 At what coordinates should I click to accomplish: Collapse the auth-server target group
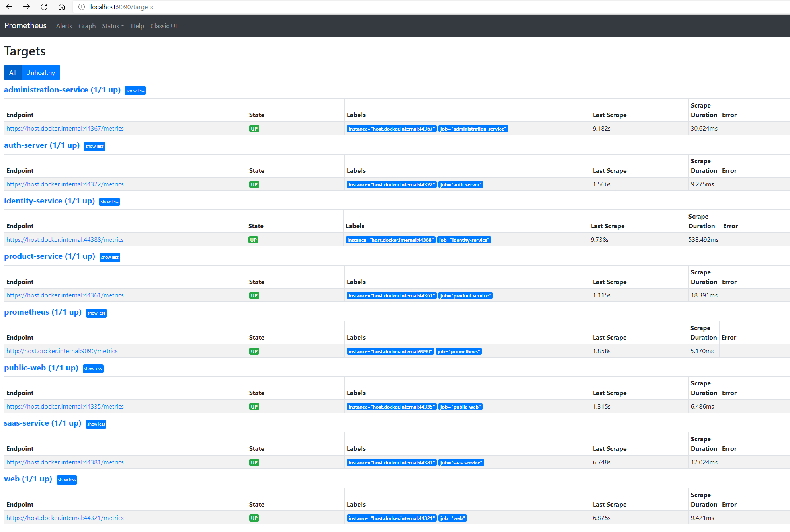[94, 146]
